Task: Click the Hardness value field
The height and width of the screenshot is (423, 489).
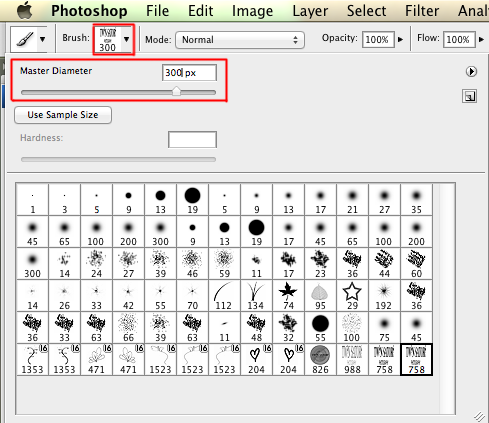Action: tap(192, 140)
